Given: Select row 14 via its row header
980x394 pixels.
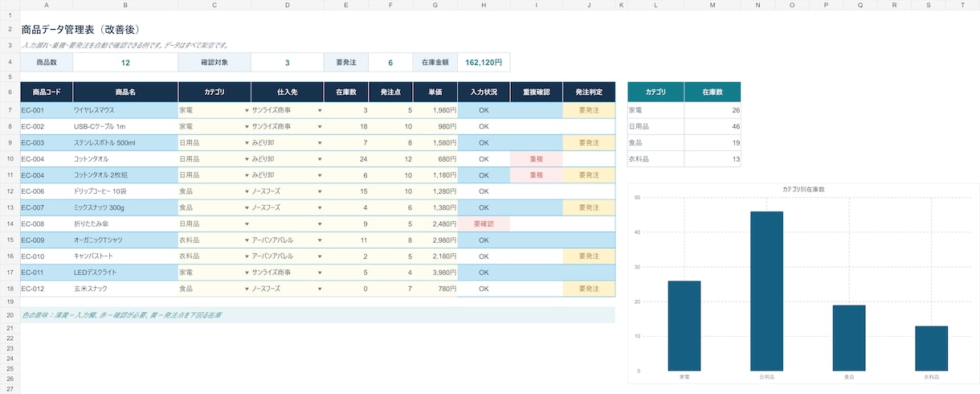Looking at the screenshot, I should point(10,224).
